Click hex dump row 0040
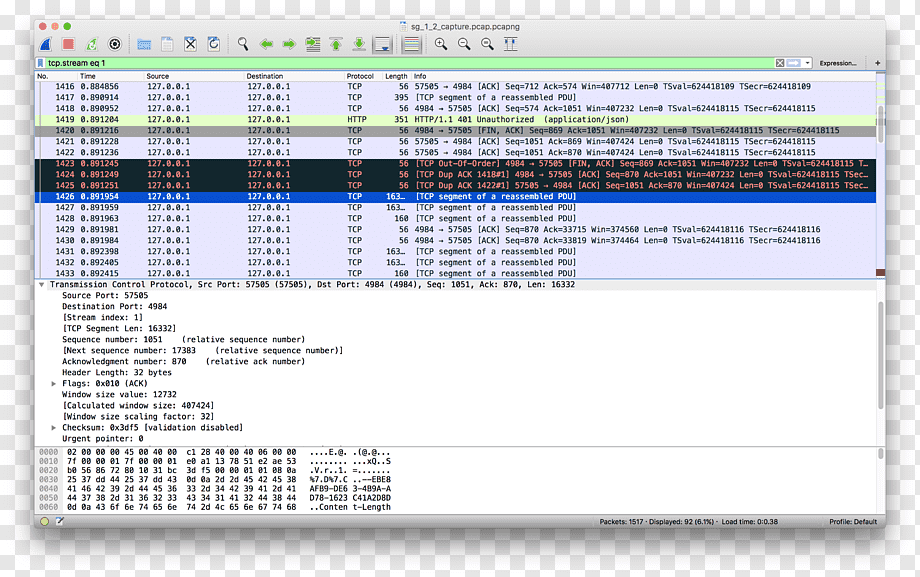The width and height of the screenshot is (920, 577). [215, 488]
